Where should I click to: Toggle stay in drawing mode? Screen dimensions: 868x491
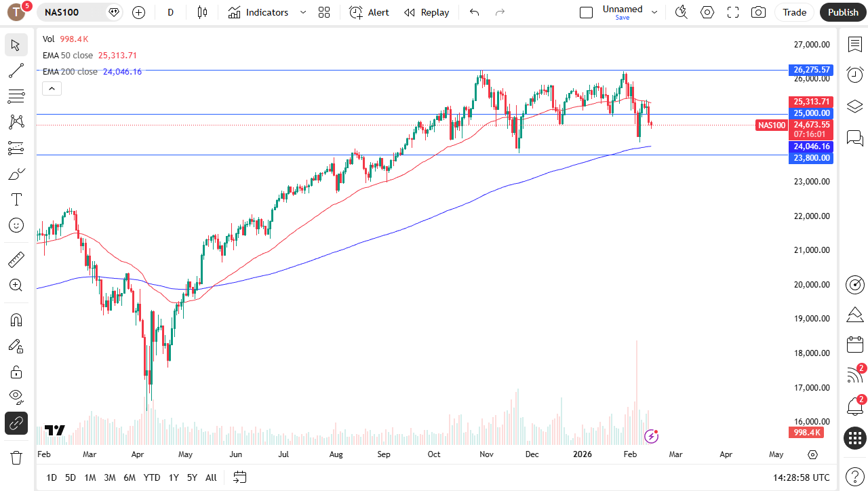16,346
